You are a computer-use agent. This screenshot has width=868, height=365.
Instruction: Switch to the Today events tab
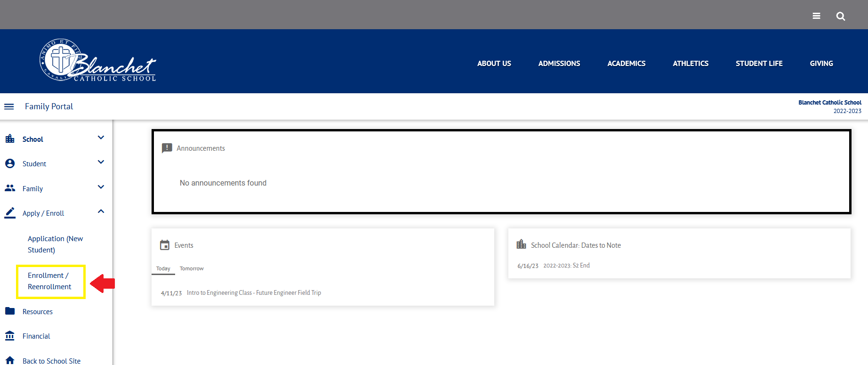pos(163,268)
